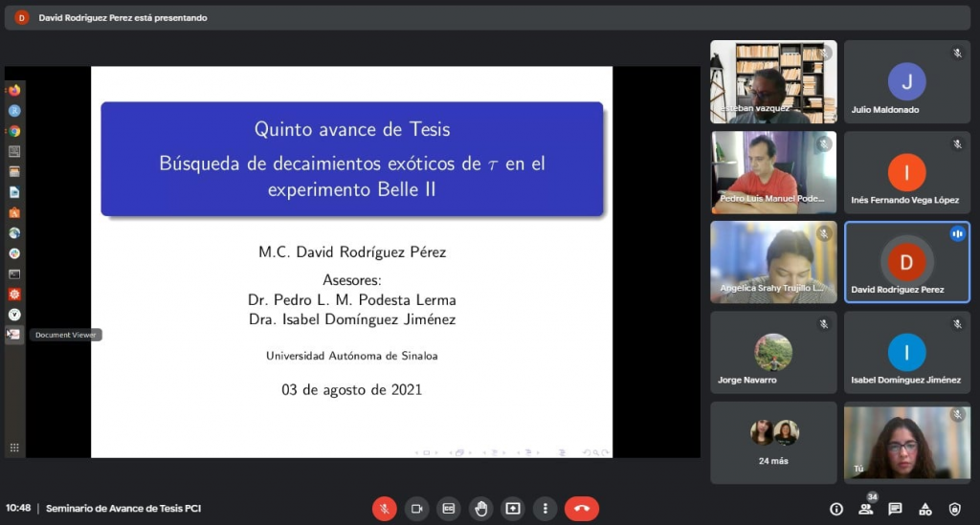The width and height of the screenshot is (980, 525).
Task: Click the Document Viewer tooltip label
Action: (66, 336)
